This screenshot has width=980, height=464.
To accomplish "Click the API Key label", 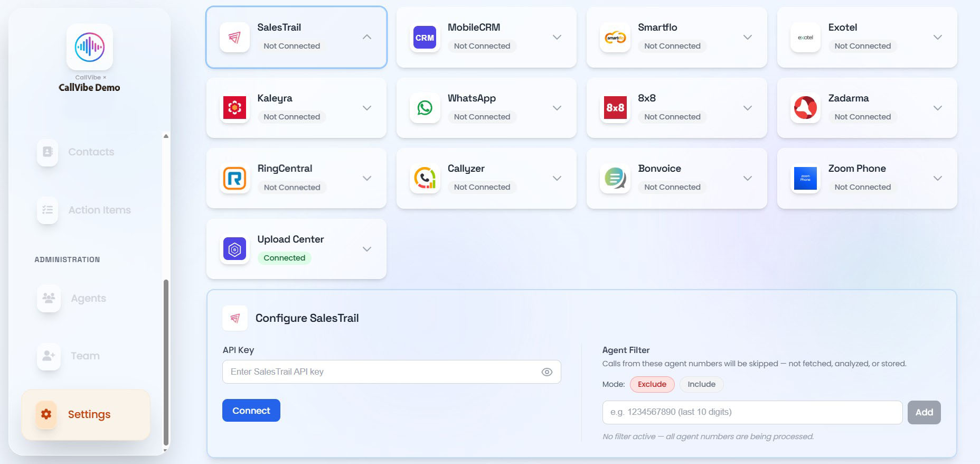I will pos(238,350).
